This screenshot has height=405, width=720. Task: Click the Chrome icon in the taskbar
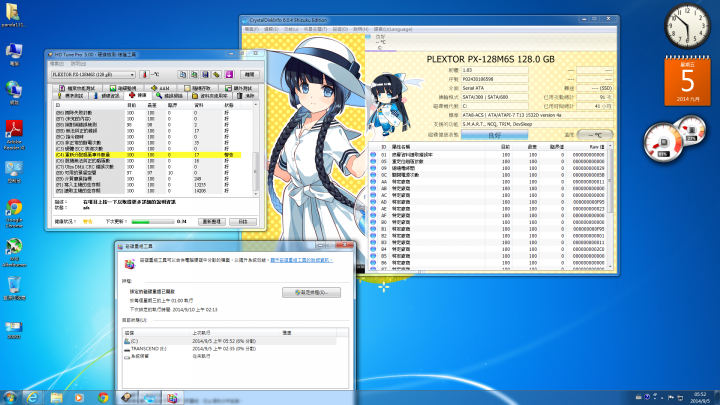point(103,397)
